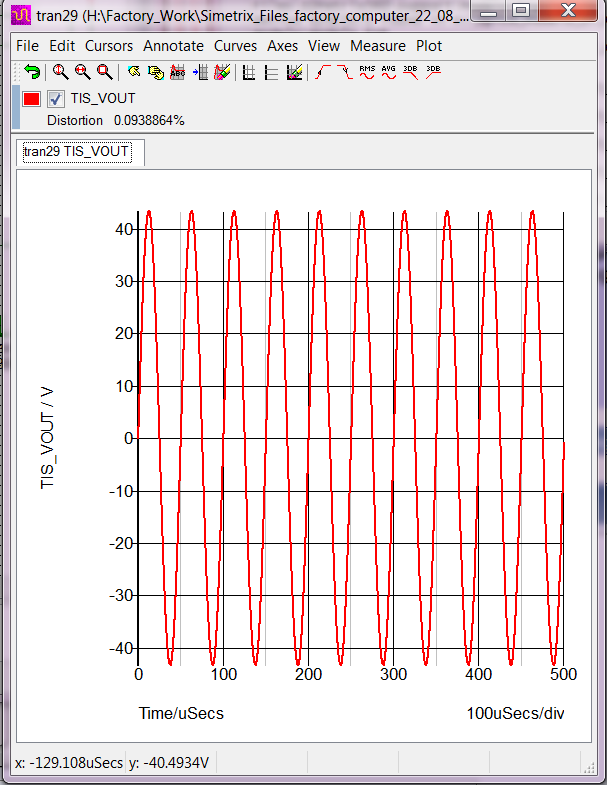Maximize the tran29 window
The image size is (607, 785).
pos(522,10)
